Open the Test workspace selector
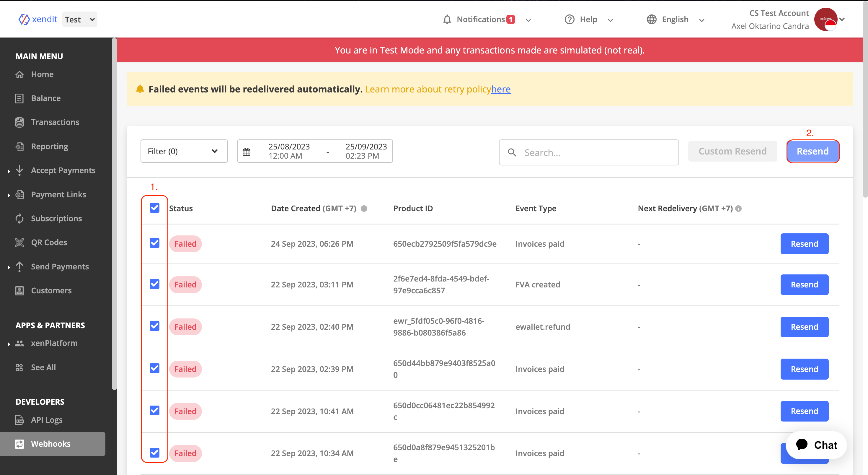 pos(79,19)
